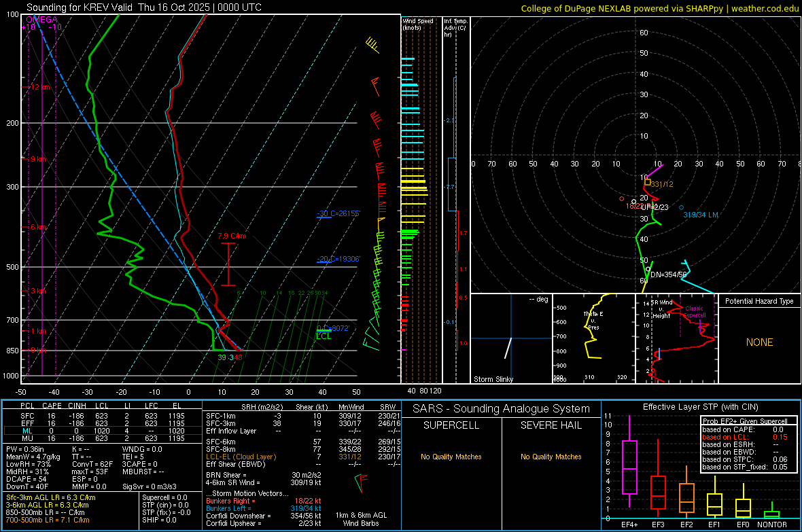Click the SEVERE HAIL analogue column header

point(551,425)
